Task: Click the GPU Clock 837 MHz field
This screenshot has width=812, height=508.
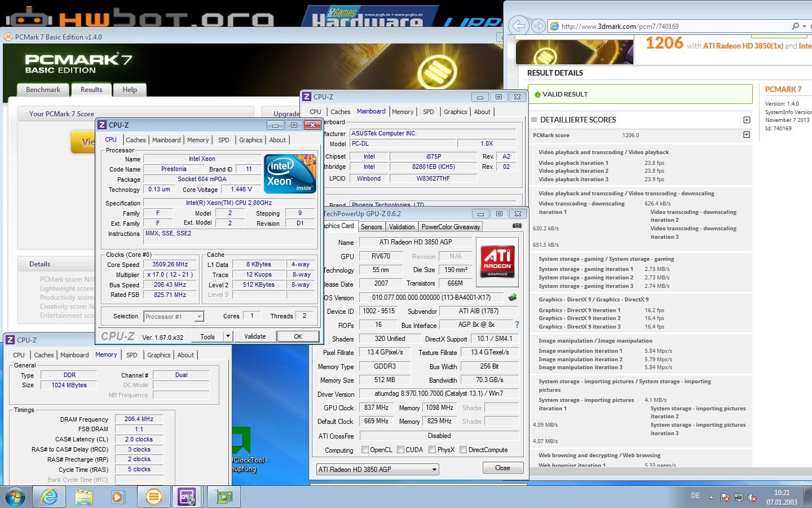Action: (x=376, y=408)
